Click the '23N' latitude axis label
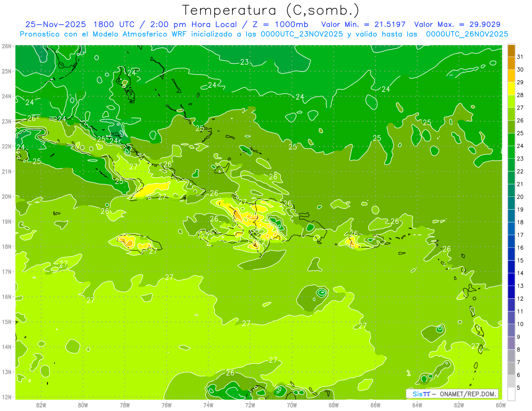The width and height of the screenshot is (532, 411). coord(7,121)
